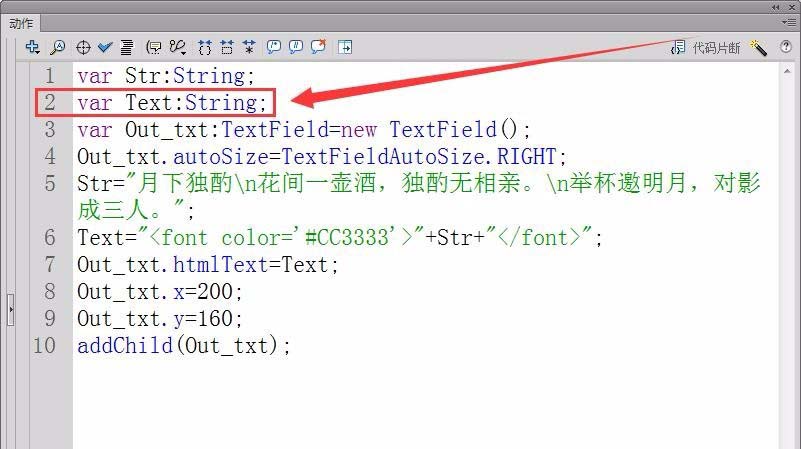
Task: Click Expand all icon
Action: pos(249,48)
